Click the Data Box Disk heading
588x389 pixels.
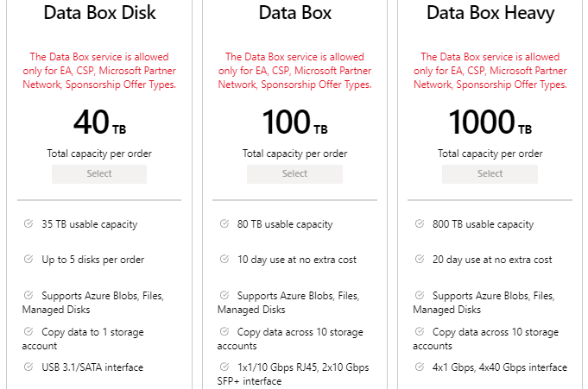pyautogui.click(x=99, y=12)
